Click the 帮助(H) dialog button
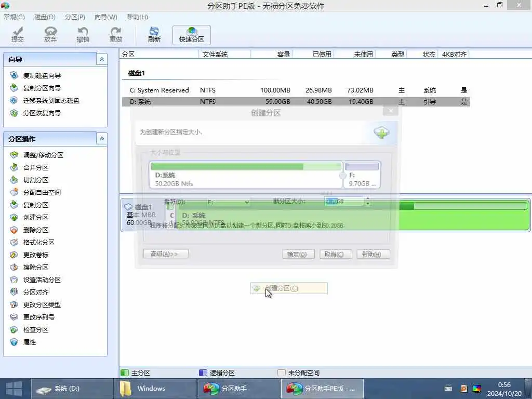This screenshot has height=399, width=532. 373,254
